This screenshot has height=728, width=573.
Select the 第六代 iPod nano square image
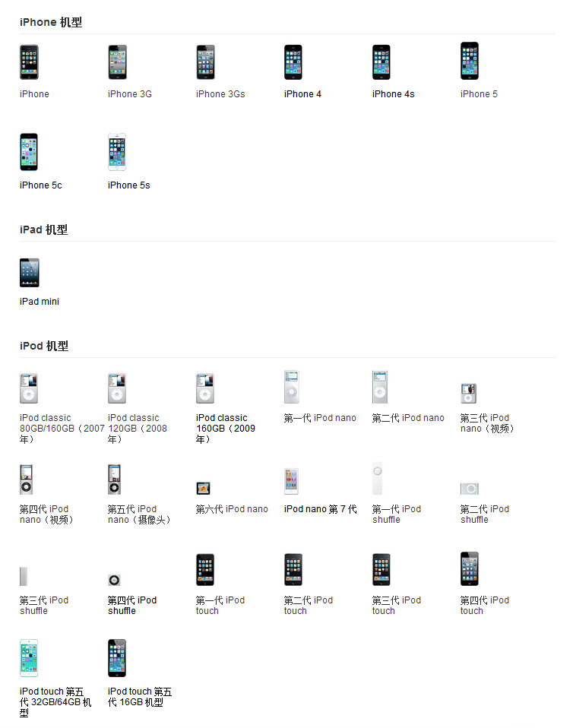(x=203, y=489)
